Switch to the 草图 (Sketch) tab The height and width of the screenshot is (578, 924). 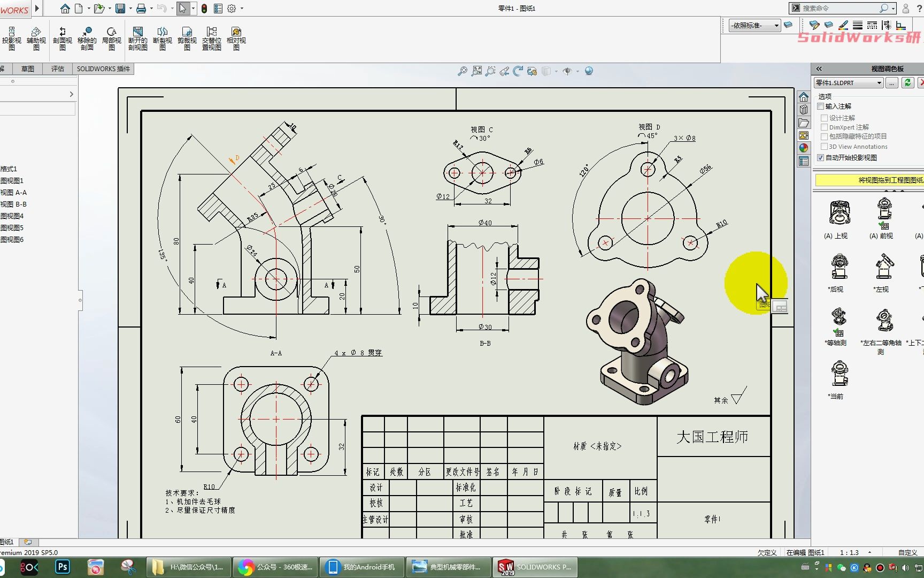(28, 69)
